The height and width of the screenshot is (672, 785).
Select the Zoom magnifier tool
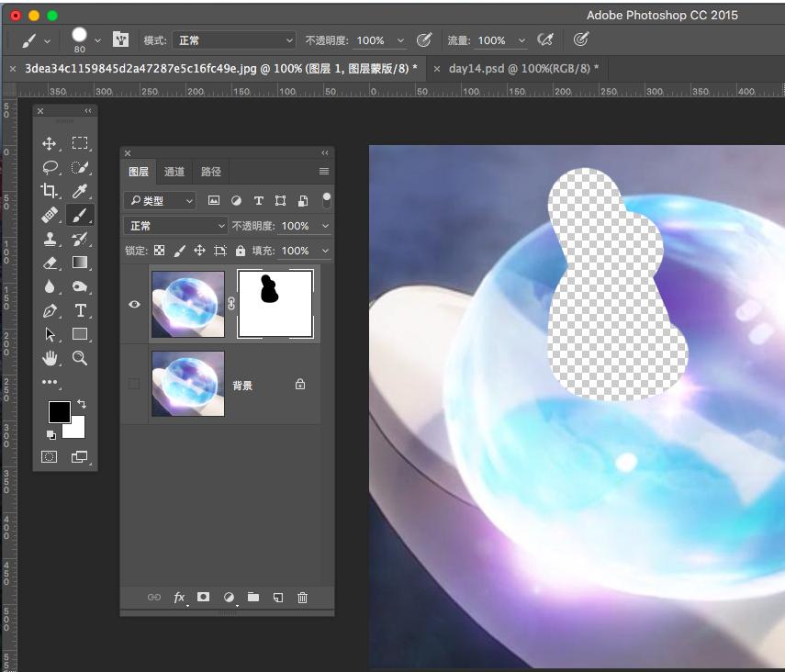(80, 358)
